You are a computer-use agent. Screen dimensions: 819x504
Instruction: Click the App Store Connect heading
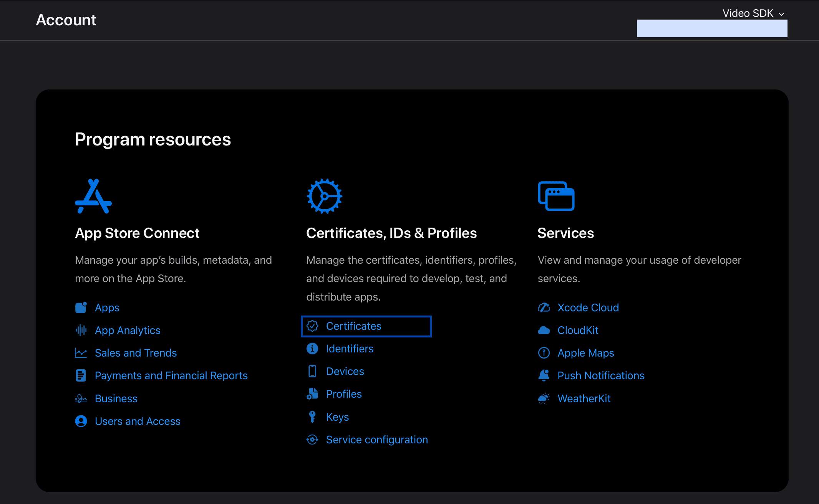click(137, 233)
